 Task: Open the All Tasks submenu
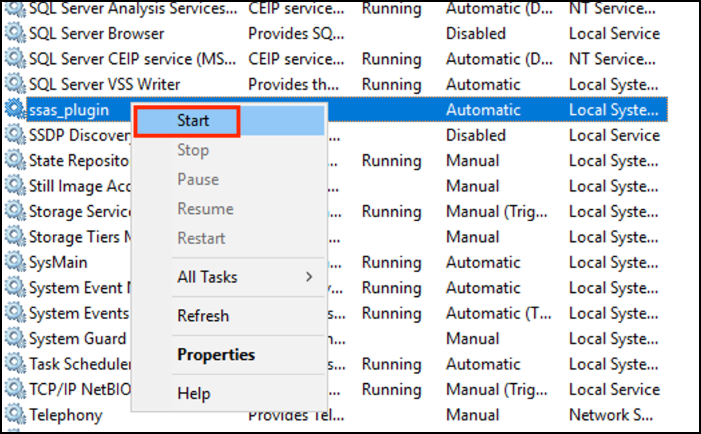point(207,276)
